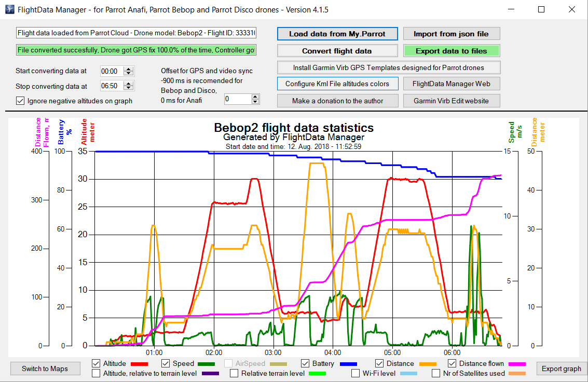Image resolution: width=588 pixels, height=382 pixels.
Task: Decrease the GPS video sync offset
Action: click(255, 101)
